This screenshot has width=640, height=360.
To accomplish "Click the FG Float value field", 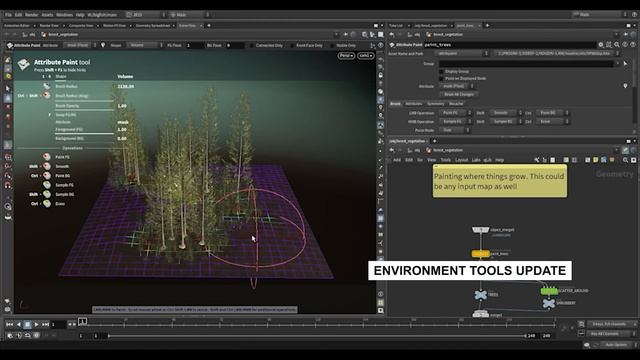I will 195,45.
